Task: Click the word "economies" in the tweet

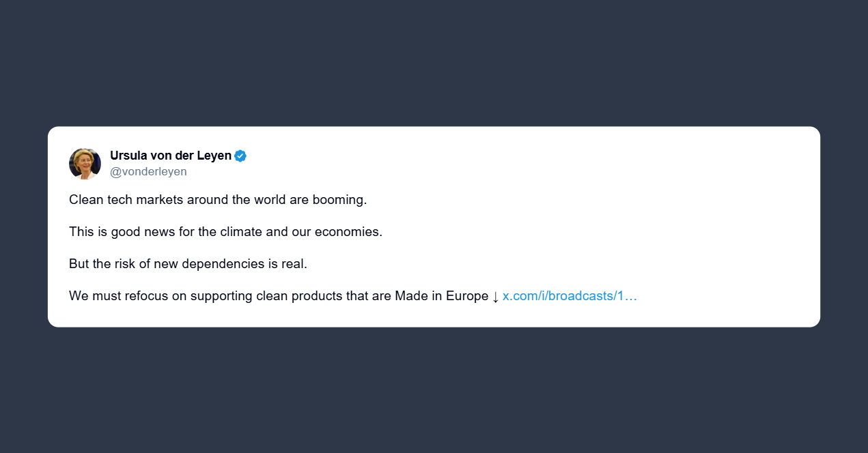Action: 350,232
